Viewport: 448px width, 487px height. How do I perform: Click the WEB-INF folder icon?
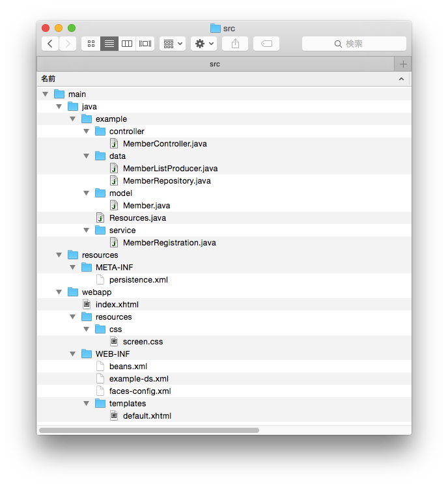point(87,354)
